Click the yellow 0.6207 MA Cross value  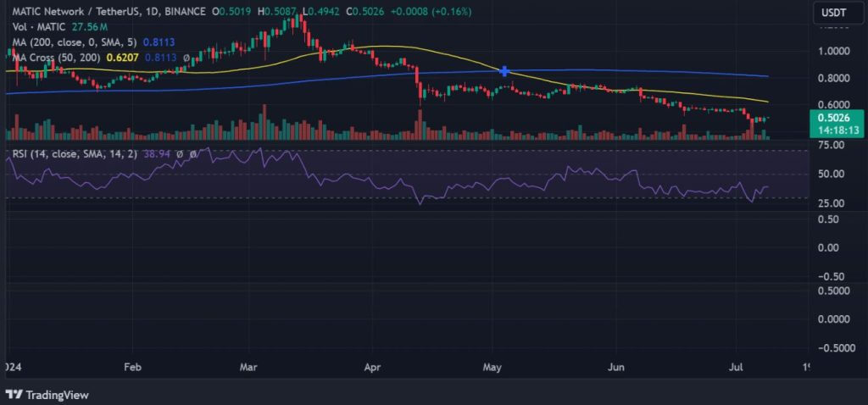tap(124, 57)
